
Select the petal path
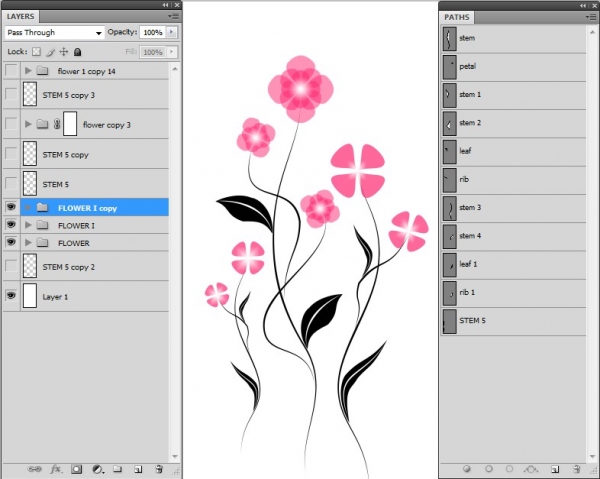pyautogui.click(x=513, y=67)
